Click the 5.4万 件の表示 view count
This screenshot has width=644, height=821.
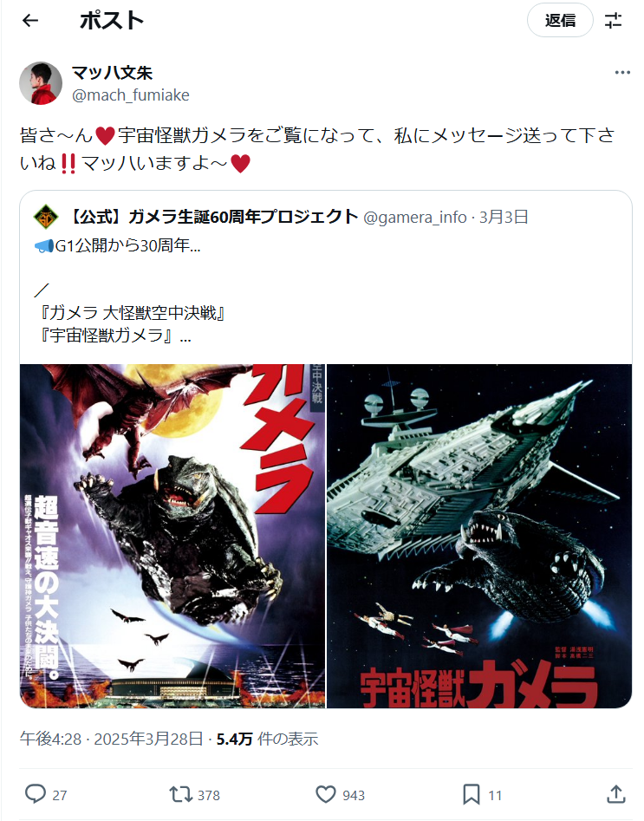(267, 739)
